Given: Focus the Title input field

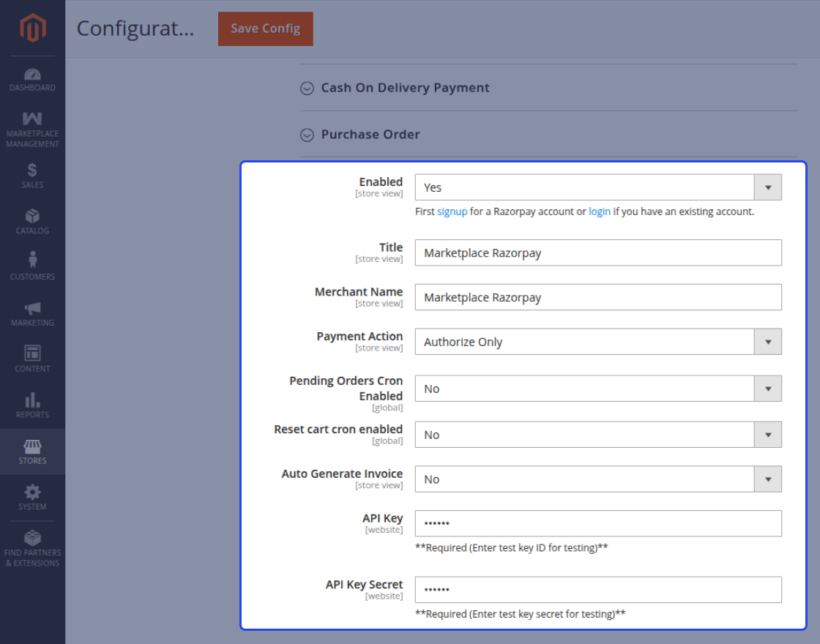Looking at the screenshot, I should pyautogui.click(x=598, y=252).
